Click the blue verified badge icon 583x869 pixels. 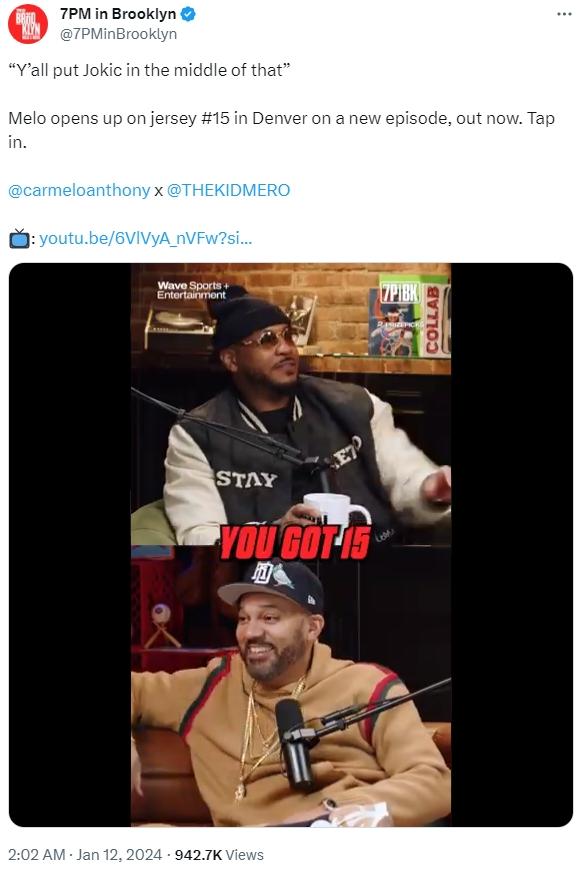pos(188,14)
